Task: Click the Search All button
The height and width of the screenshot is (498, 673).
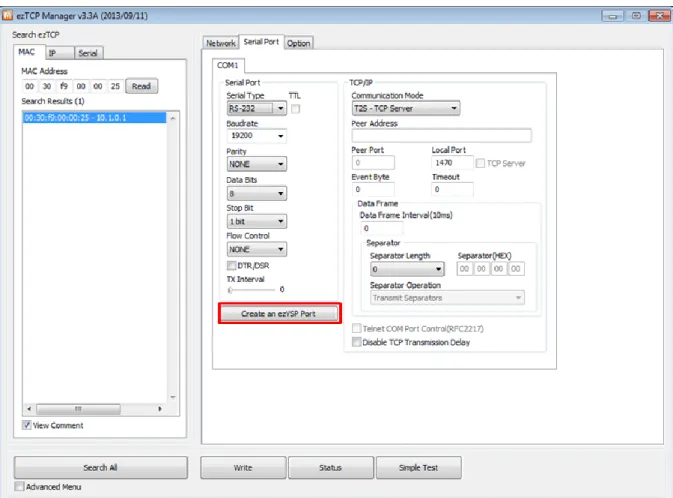Action: pyautogui.click(x=100, y=468)
